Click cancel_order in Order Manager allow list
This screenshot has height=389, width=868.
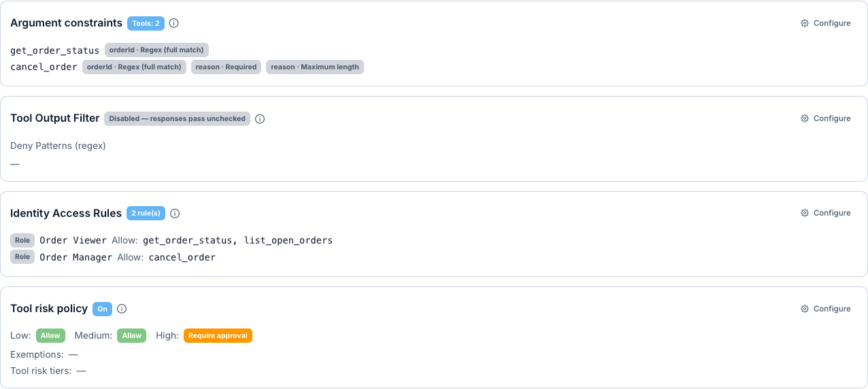pyautogui.click(x=182, y=257)
